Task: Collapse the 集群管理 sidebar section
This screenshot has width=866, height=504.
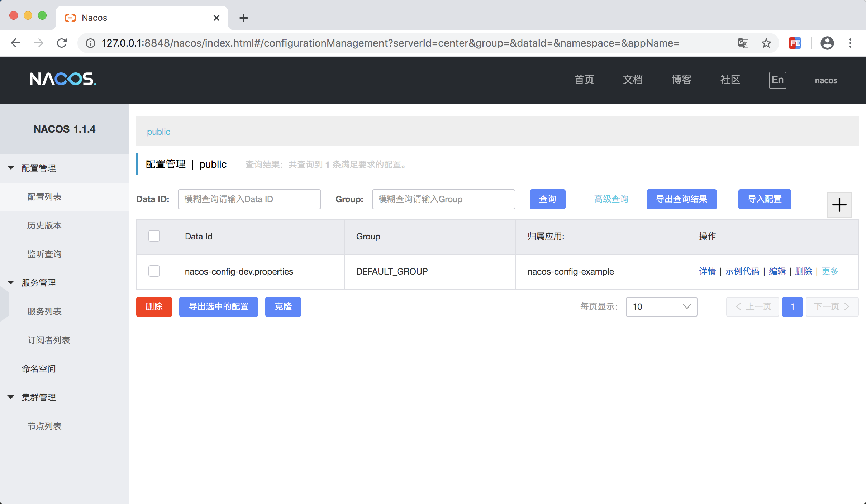Action: [x=11, y=397]
